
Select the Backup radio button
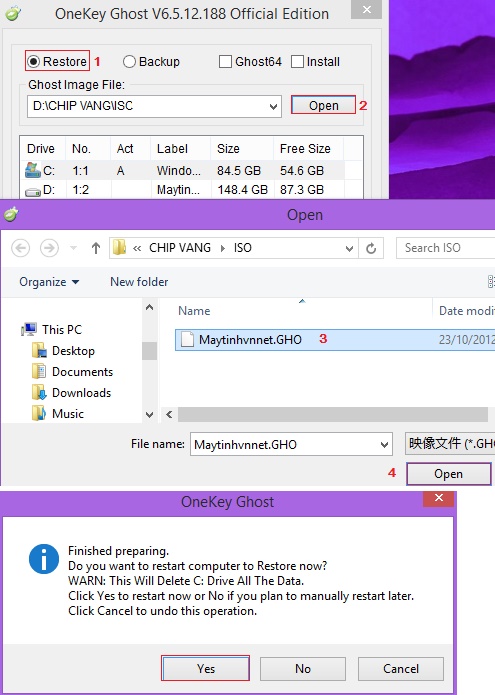pos(129,61)
